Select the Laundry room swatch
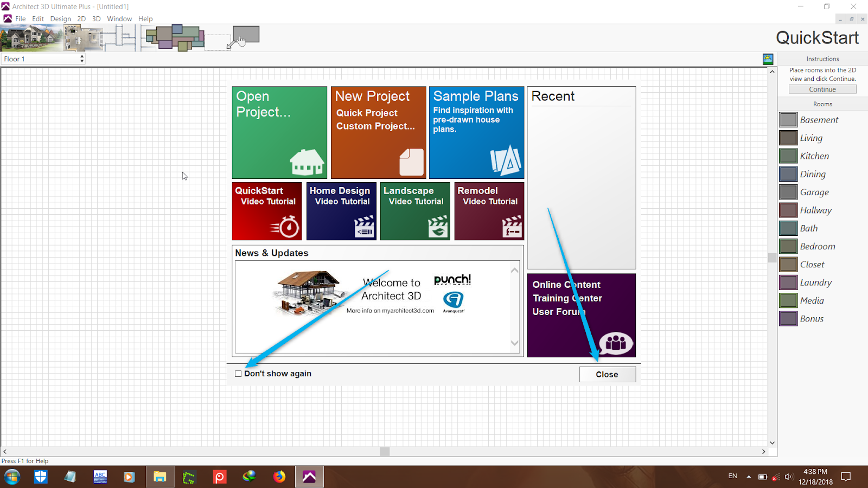 pos(788,282)
